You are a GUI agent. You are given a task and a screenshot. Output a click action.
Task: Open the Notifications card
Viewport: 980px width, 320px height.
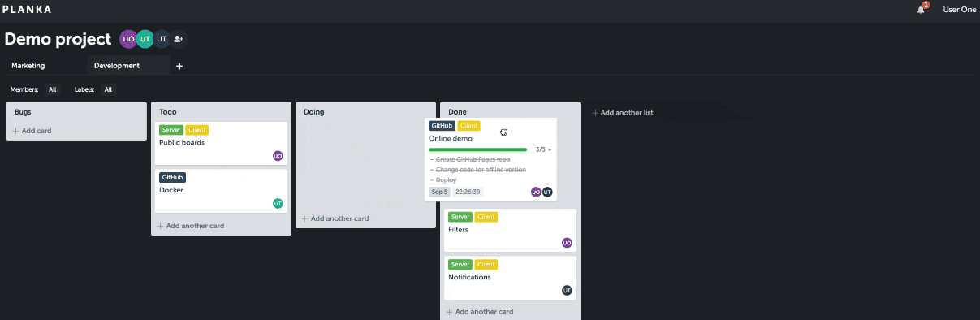coord(511,278)
